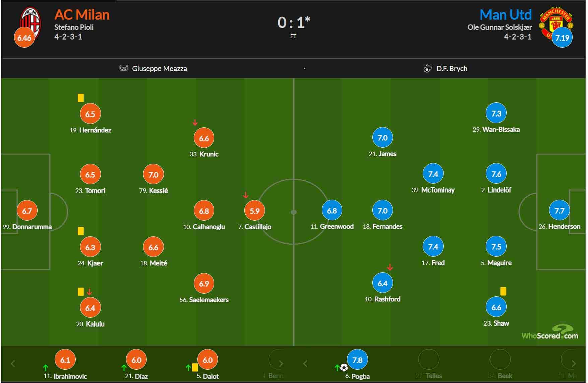This screenshot has width=588, height=383.
Task: Open the AC Milan team name link
Action: [82, 15]
